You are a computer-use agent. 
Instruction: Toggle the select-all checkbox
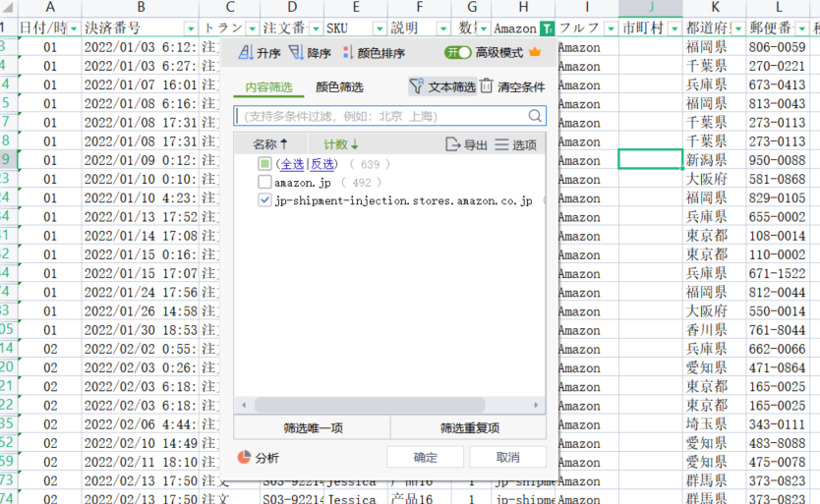coord(264,164)
